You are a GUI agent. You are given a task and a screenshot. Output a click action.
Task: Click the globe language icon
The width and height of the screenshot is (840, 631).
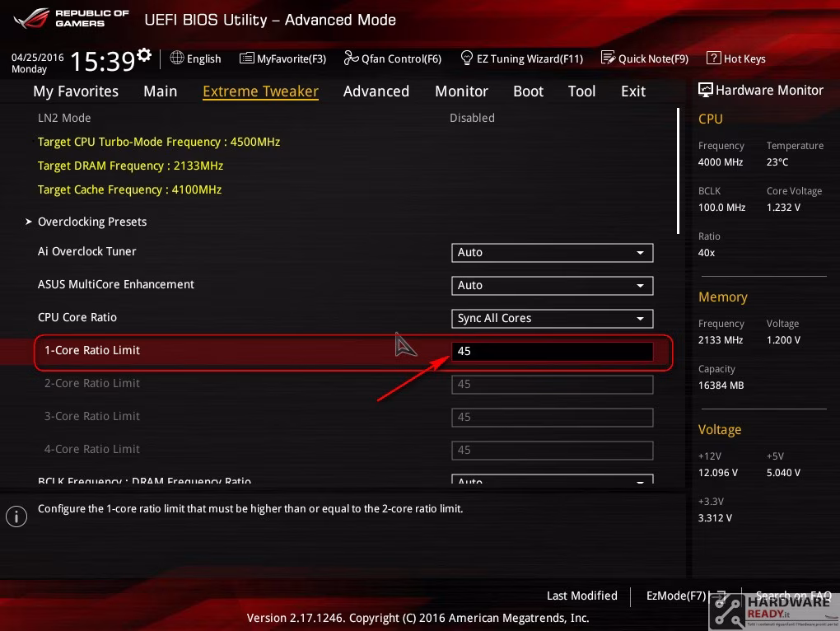[x=177, y=58]
